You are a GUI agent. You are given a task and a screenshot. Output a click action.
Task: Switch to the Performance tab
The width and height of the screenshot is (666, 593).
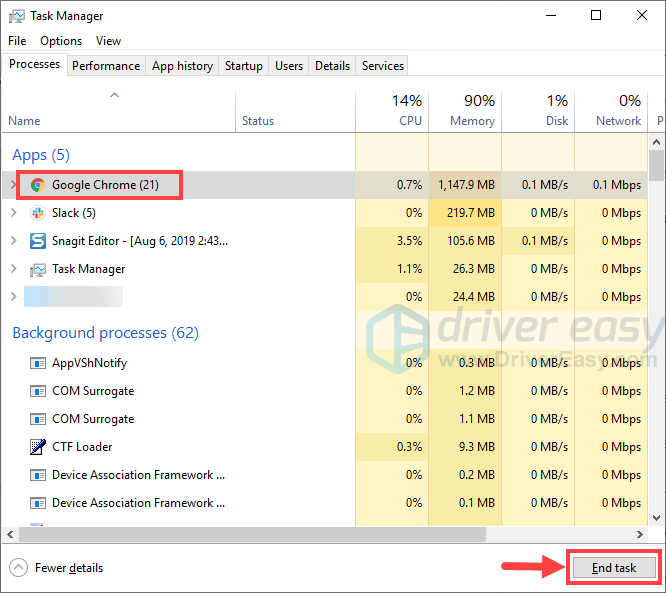[x=106, y=66]
